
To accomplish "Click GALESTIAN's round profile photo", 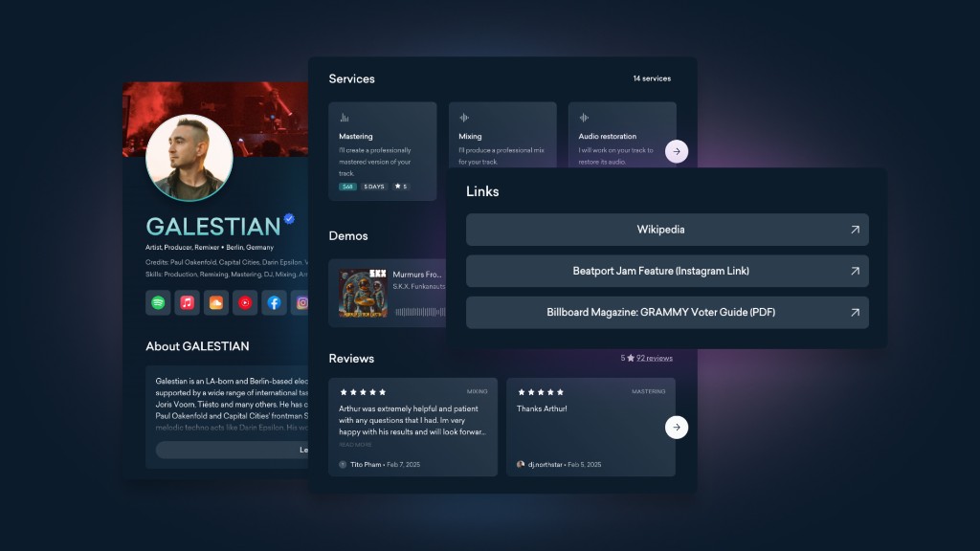I will (189, 158).
